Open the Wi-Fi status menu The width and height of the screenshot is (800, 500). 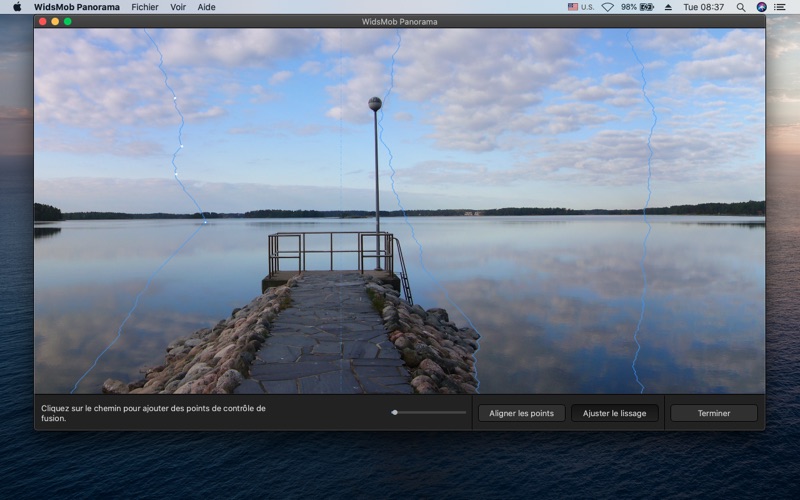click(x=607, y=7)
